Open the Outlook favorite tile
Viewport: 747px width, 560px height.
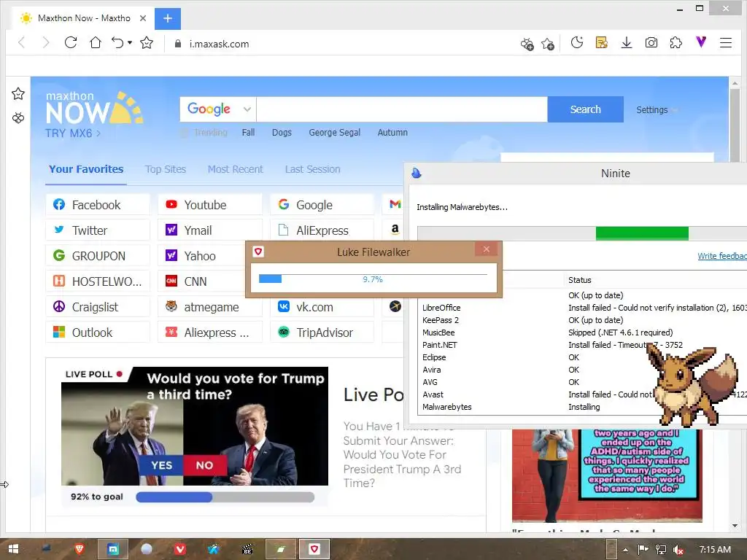[x=98, y=332]
